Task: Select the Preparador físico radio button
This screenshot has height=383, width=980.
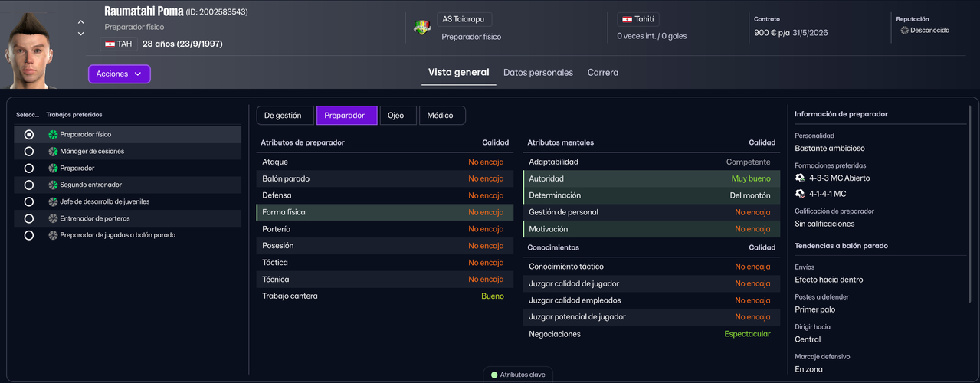Action: pyautogui.click(x=29, y=134)
